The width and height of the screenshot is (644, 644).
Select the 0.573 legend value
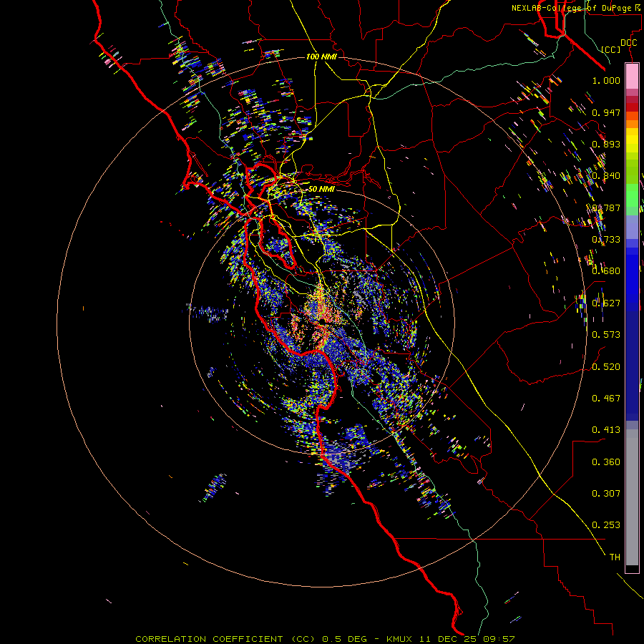pos(606,335)
